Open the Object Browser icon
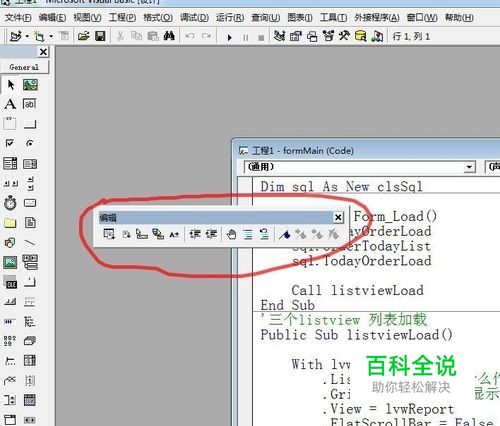The width and height of the screenshot is (500, 426). [328, 36]
